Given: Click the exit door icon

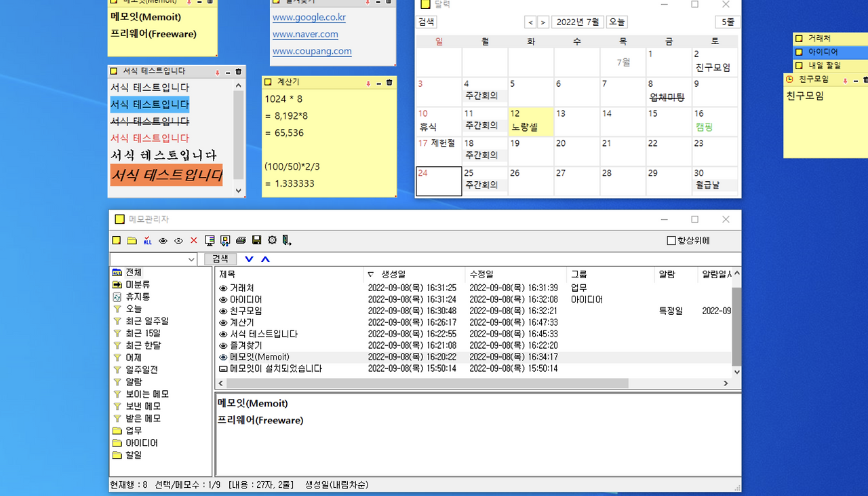Looking at the screenshot, I should point(285,240).
